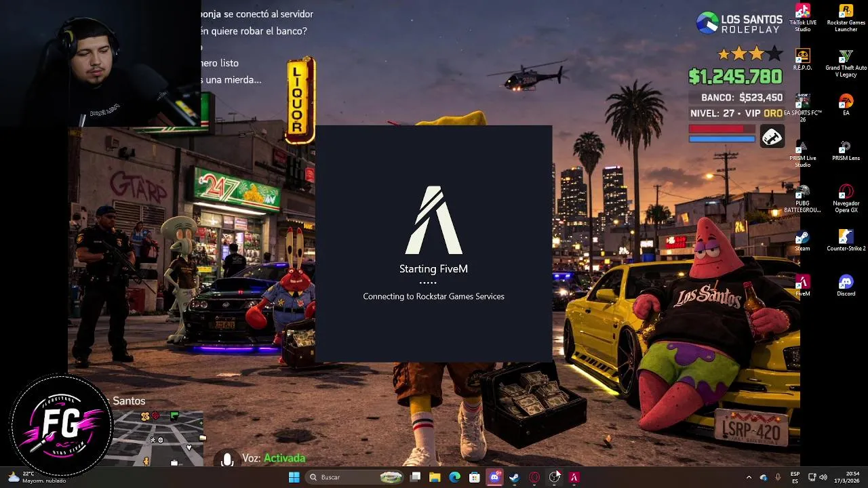868x488 pixels.
Task: Select PRISM Live Studio desktop icon
Action: (802, 153)
